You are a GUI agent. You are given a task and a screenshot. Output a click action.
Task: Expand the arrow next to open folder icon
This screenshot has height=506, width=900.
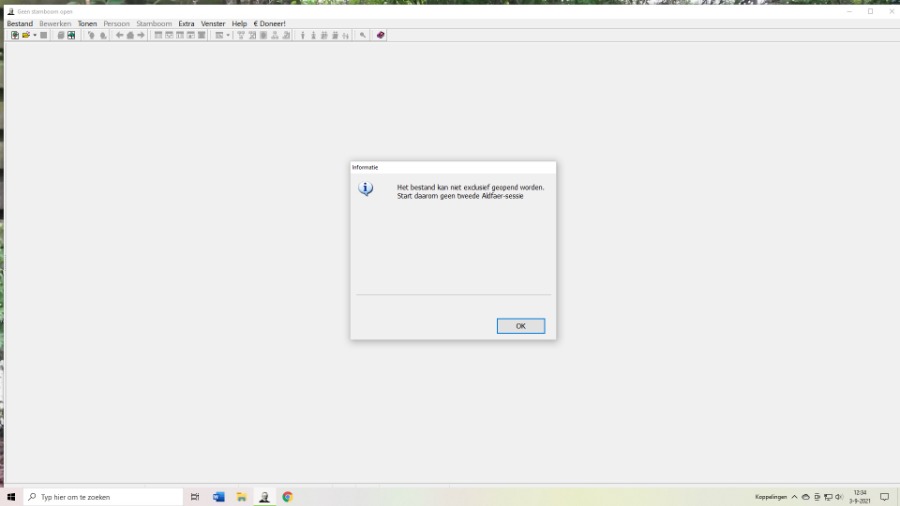35,35
